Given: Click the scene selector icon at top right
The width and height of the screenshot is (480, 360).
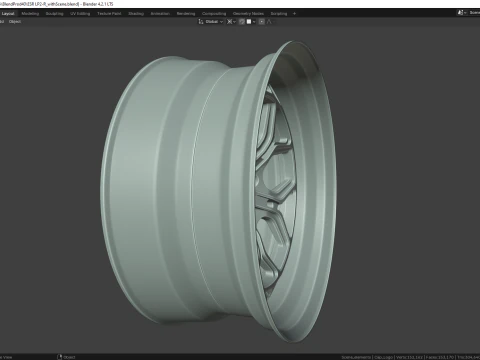Looking at the screenshot, I should [x=461, y=13].
